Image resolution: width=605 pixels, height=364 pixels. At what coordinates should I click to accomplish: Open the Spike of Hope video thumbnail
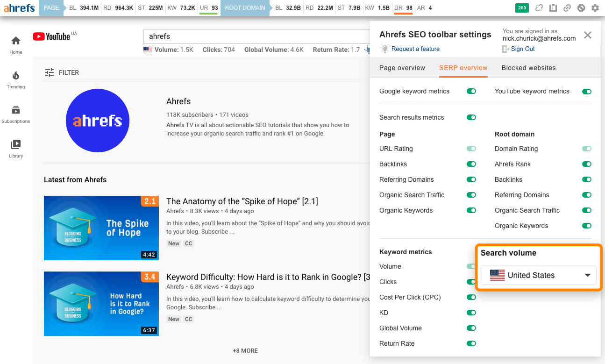[101, 228]
